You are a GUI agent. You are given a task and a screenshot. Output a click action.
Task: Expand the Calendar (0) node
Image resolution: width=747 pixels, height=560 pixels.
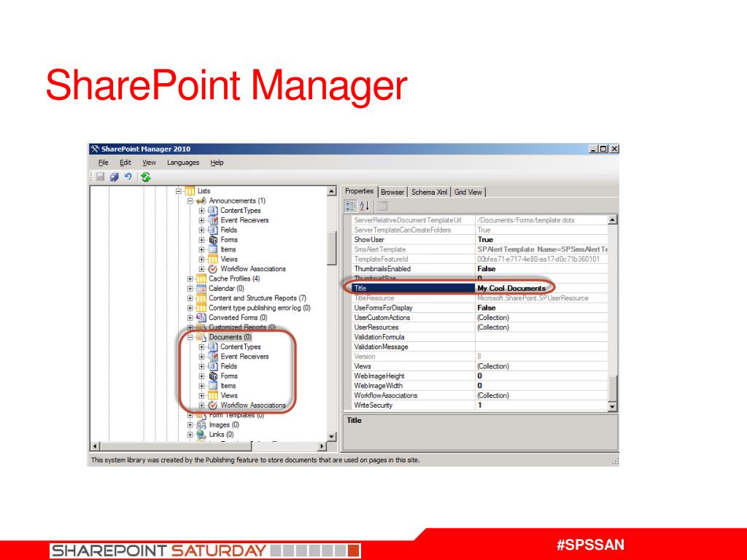190,289
